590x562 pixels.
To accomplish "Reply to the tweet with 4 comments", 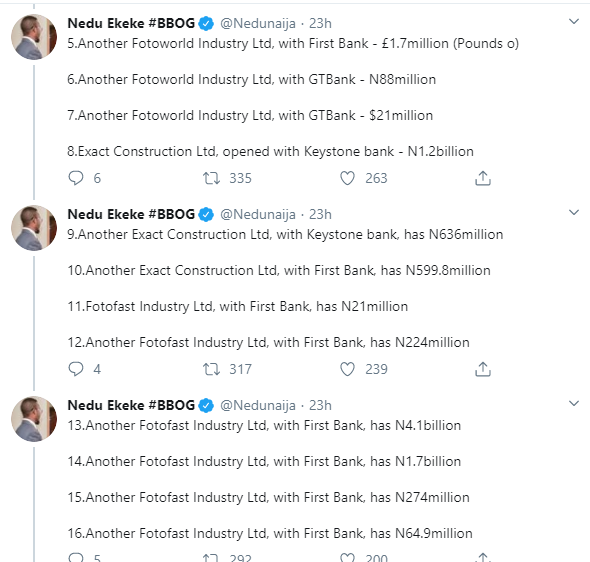I will [x=76, y=369].
